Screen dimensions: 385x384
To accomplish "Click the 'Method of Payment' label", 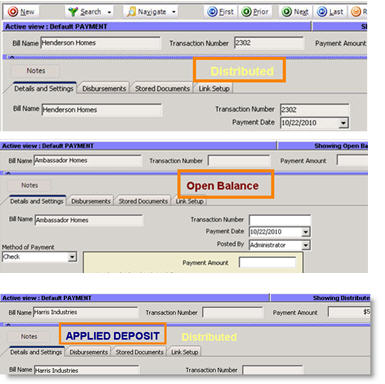I will (x=28, y=247).
